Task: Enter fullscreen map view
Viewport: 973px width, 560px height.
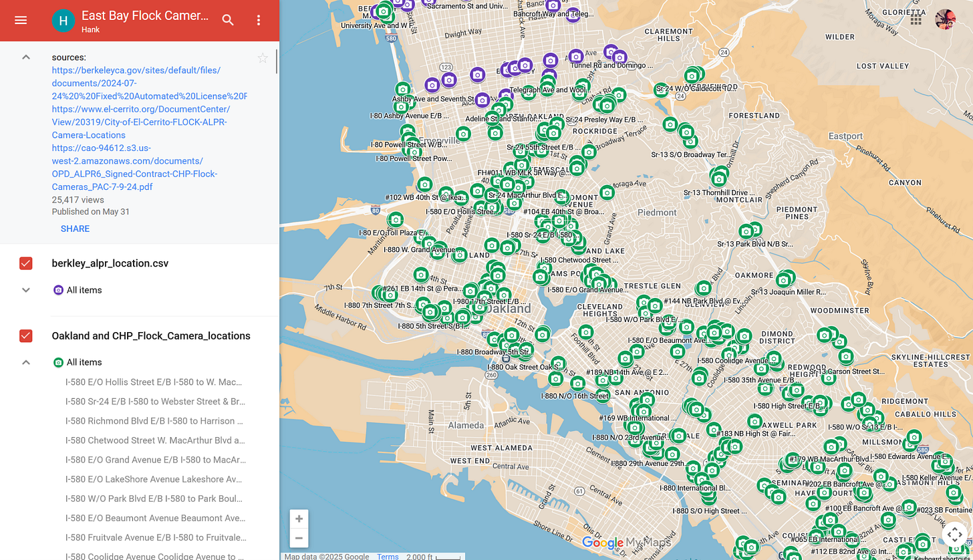Action: (x=954, y=535)
